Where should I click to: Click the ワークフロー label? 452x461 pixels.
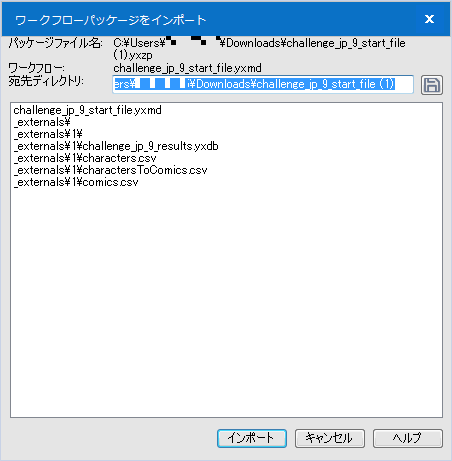point(36,68)
